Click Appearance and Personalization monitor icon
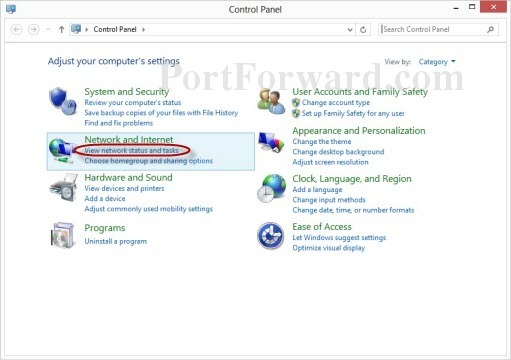 pos(271,142)
